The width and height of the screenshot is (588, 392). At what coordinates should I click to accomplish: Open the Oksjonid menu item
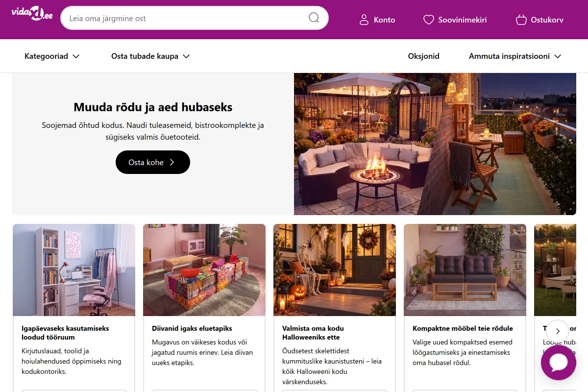424,56
